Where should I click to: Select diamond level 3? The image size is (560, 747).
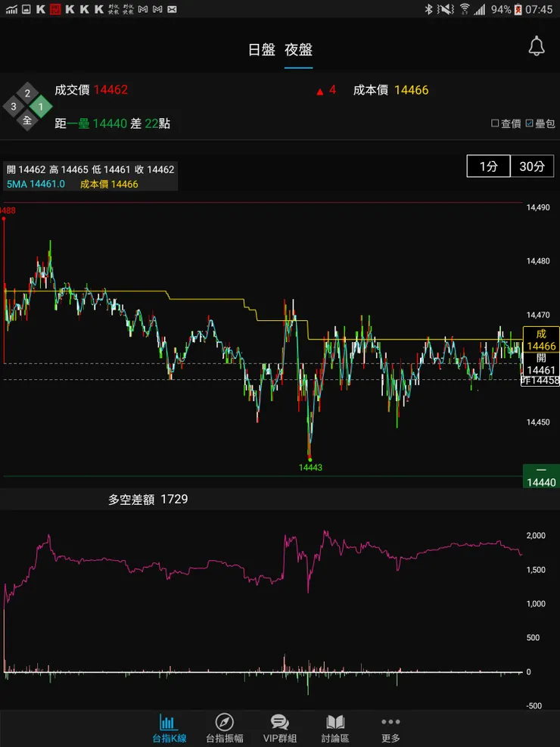click(x=14, y=106)
